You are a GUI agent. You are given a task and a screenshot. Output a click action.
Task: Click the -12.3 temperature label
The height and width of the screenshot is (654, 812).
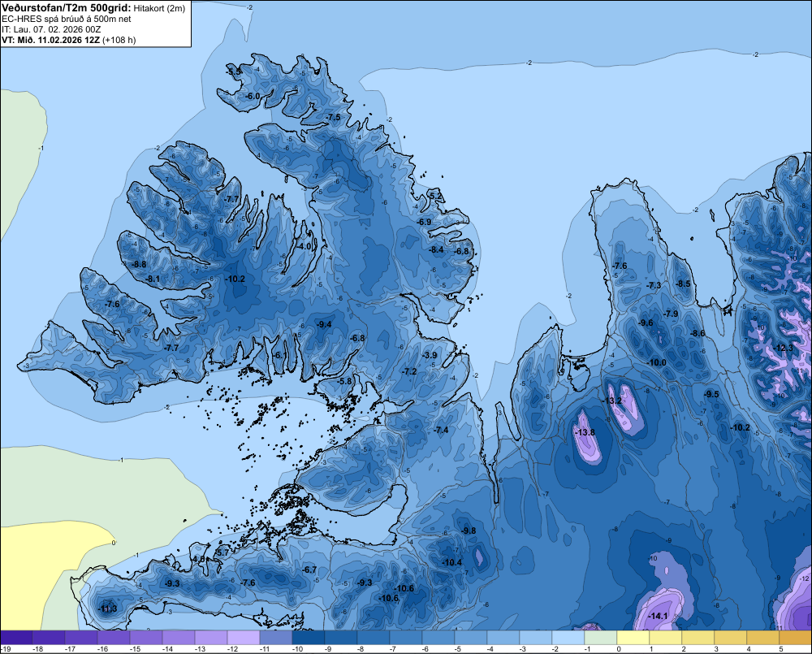pos(783,348)
